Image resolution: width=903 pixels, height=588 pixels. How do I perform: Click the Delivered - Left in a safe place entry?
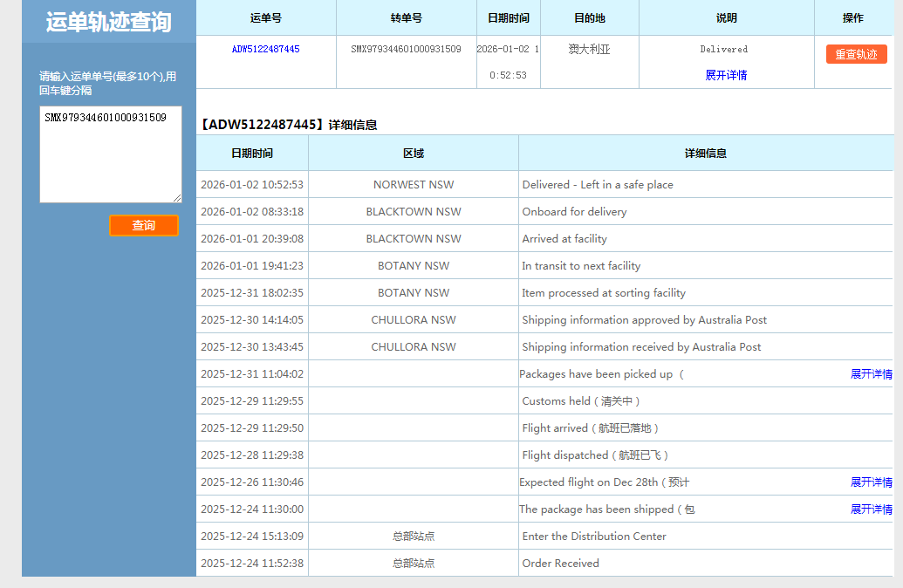598,185
